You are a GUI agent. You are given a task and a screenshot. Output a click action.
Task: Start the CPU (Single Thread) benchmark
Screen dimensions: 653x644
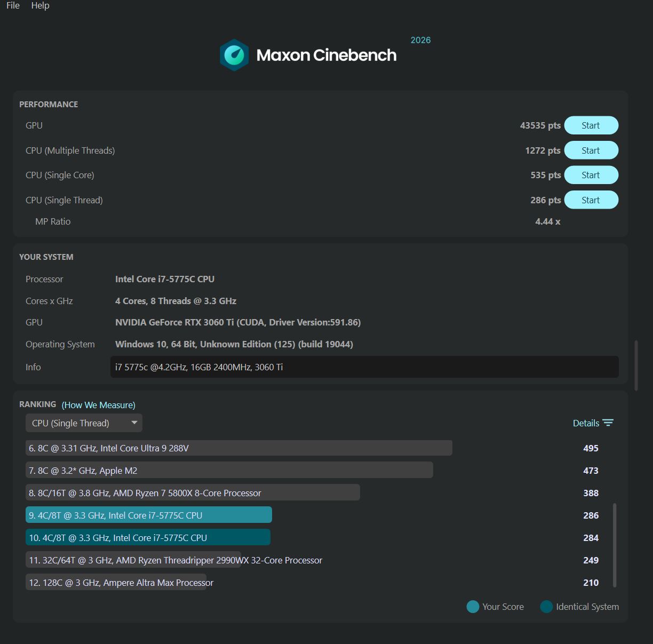tap(591, 200)
